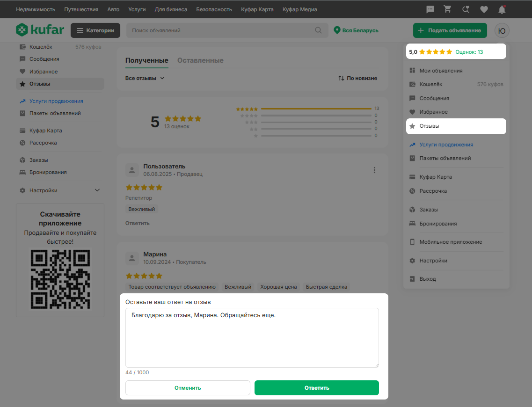Open Безопасность in top navigation
Screen dimensions: 532x407
(x=214, y=9)
